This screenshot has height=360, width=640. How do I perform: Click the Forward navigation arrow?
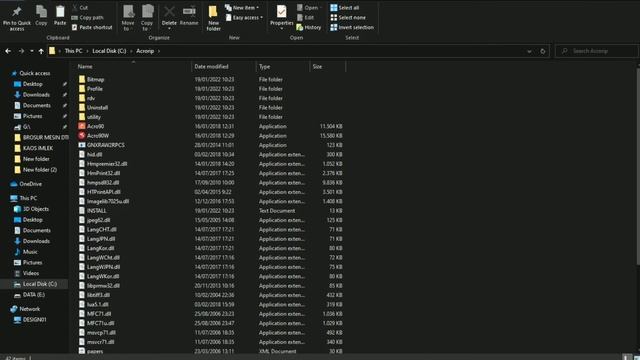pos(21,51)
